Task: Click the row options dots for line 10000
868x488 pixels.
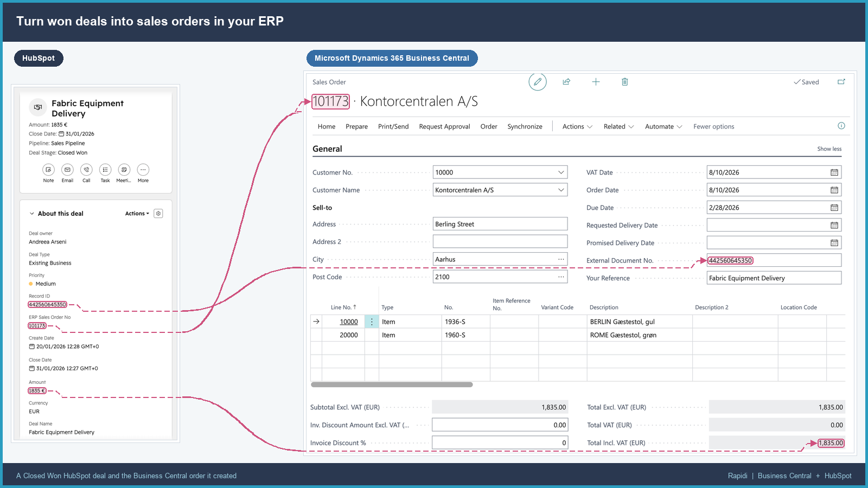Action: [372, 322]
